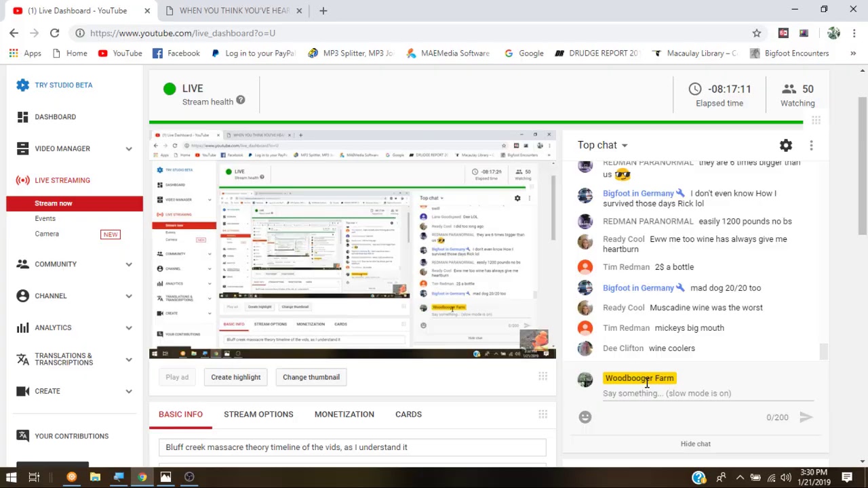Click the Video Manager icon

23,148
